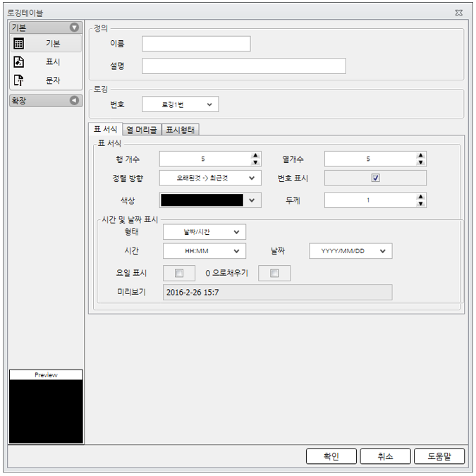Decrease the 행 개수 value

pos(255,162)
